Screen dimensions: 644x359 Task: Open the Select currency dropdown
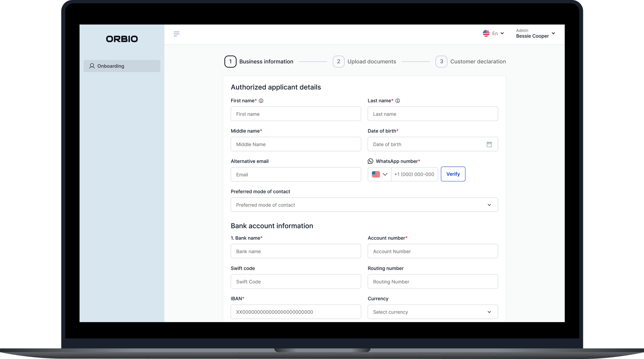(x=432, y=312)
